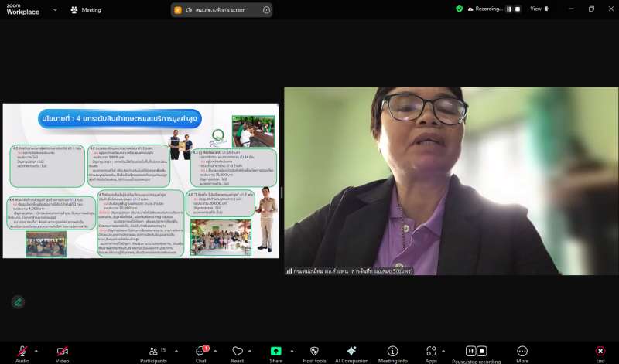Open the Participants panel

click(x=152, y=351)
